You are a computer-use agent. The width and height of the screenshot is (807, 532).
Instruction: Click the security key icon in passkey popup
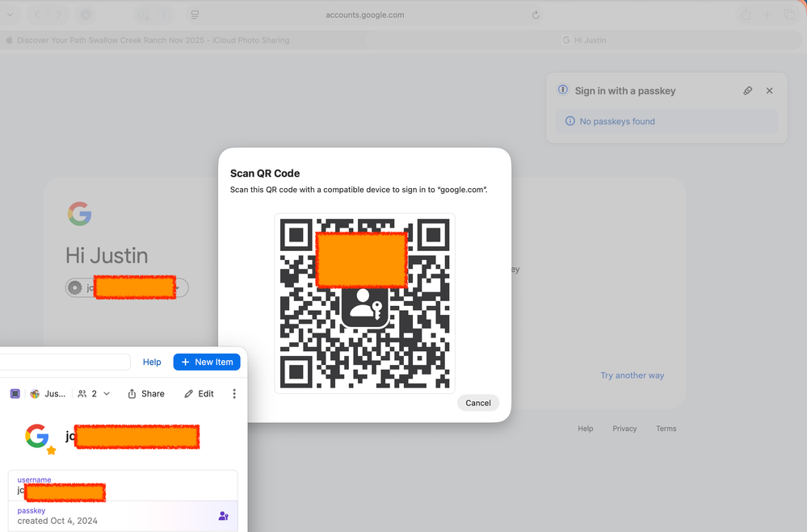747,91
